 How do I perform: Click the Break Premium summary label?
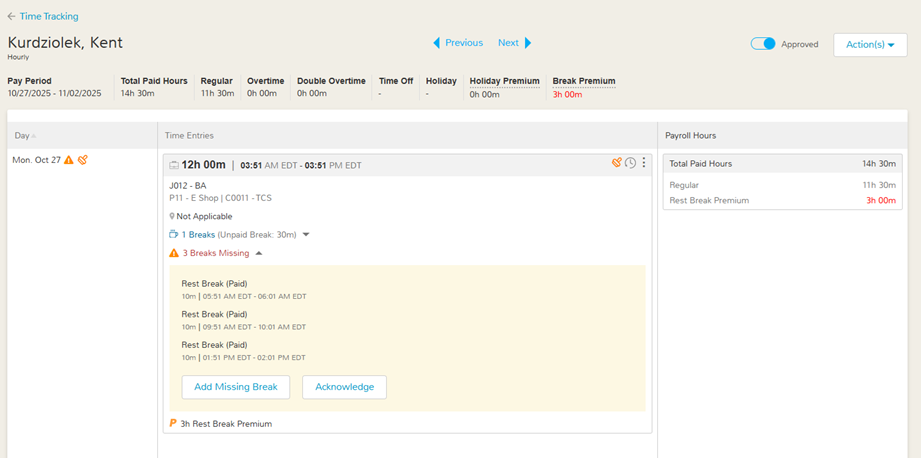pyautogui.click(x=584, y=81)
